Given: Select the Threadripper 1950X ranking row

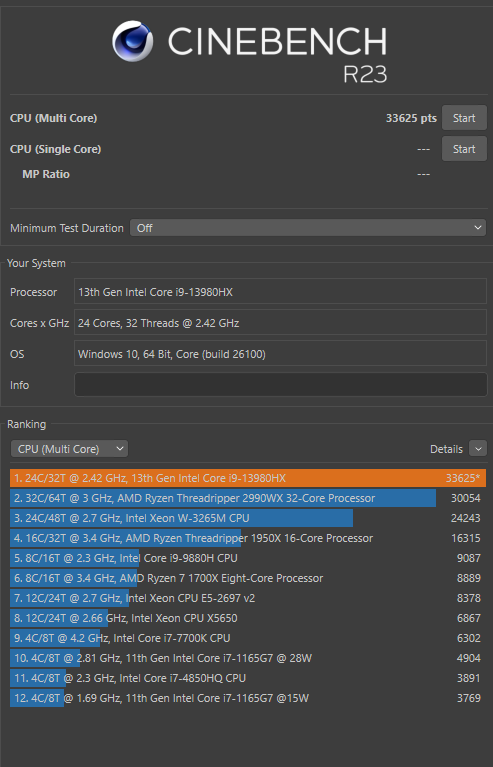Looking at the screenshot, I should 248,538.
